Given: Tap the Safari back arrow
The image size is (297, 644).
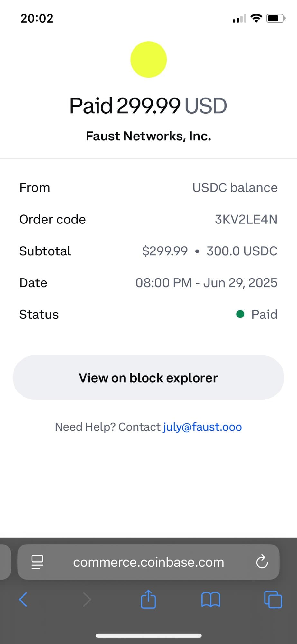Looking at the screenshot, I should (x=23, y=600).
